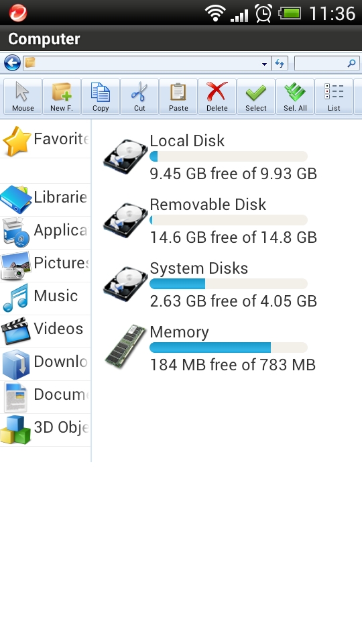Click the Memory usage bar

(229, 347)
